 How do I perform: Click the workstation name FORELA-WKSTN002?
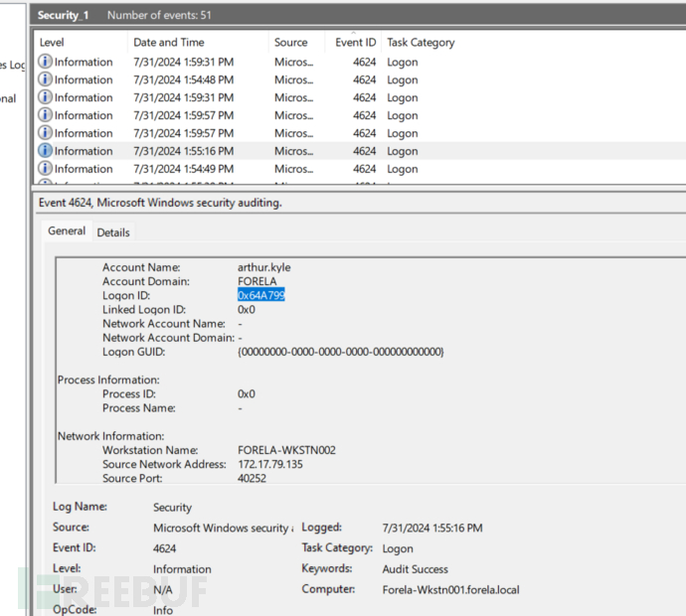click(x=286, y=450)
